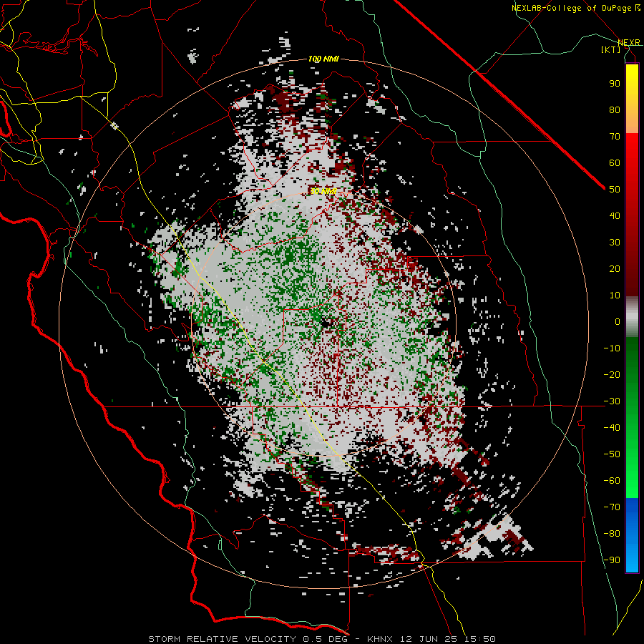Click the '50' value on the velocity scale
644x644 pixels.
pyautogui.click(x=615, y=190)
